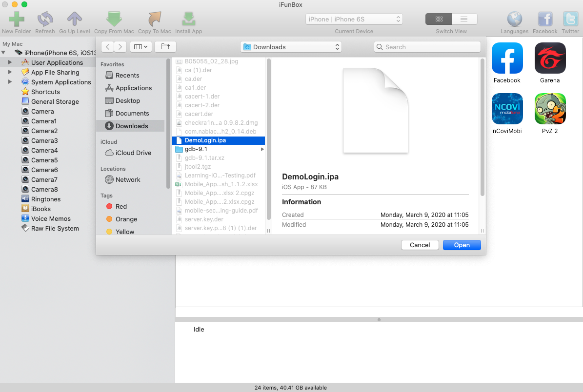
Task: Create new folder in file dialog
Action: point(165,47)
